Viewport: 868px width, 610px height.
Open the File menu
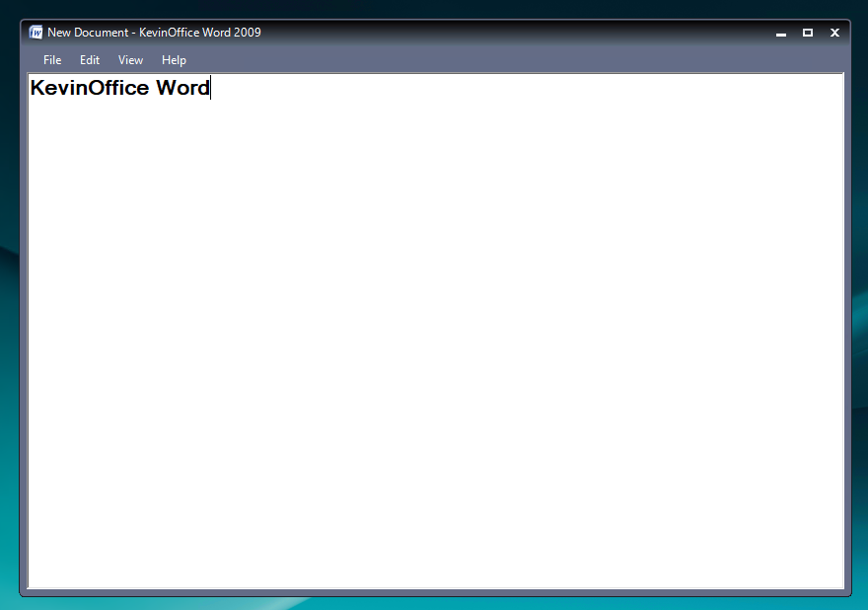pyautogui.click(x=52, y=60)
